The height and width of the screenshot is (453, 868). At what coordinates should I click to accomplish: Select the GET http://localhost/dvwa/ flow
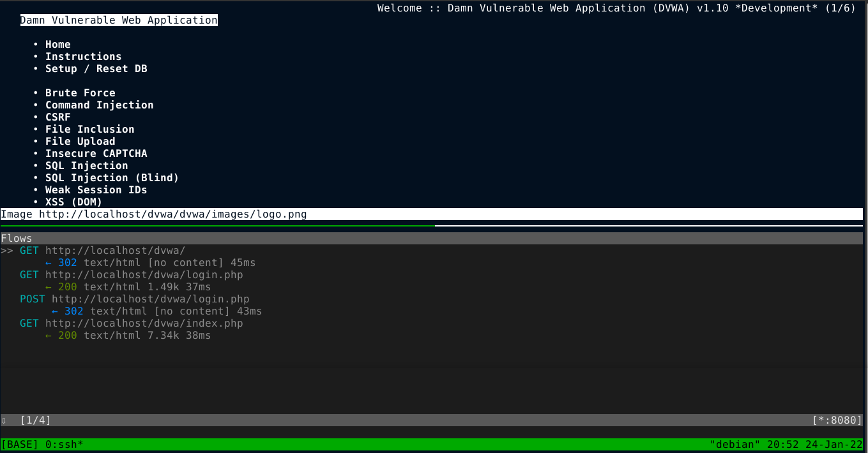[x=102, y=251]
